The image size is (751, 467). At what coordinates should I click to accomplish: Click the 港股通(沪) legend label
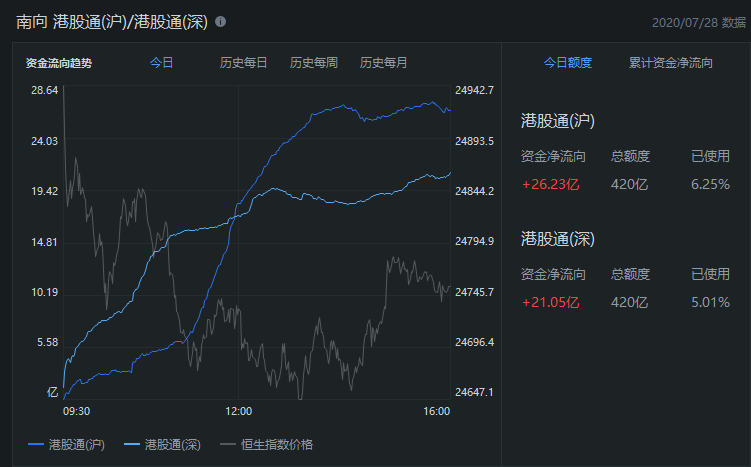tap(77, 444)
